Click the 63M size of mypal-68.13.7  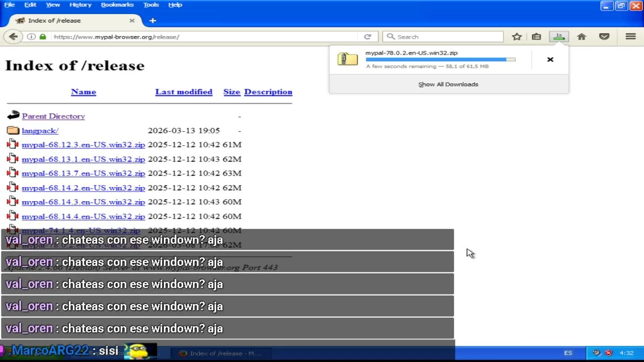[232, 173]
